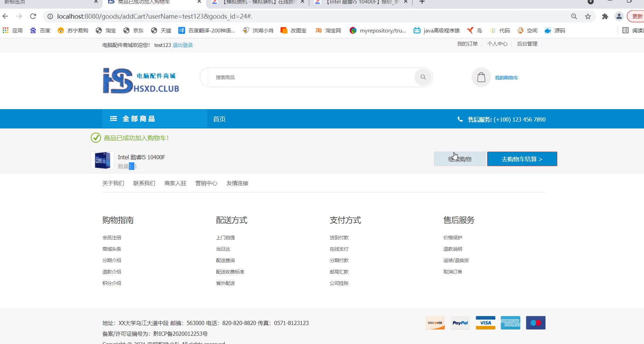Open the java高级程序猿 bookmark
The image size is (644, 344).
click(437, 30)
